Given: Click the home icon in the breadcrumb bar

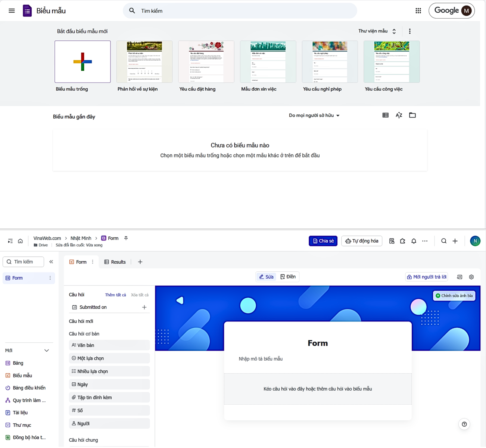Looking at the screenshot, I should (21, 241).
